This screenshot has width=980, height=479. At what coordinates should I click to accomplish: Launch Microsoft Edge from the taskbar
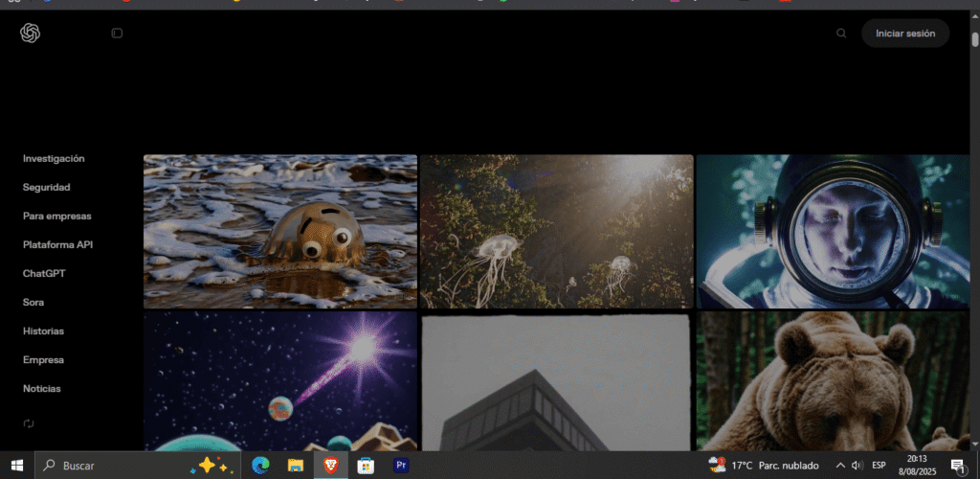click(260, 466)
